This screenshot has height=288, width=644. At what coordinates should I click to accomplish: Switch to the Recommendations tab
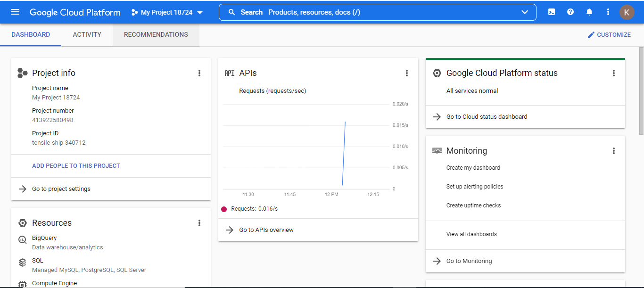pos(156,35)
